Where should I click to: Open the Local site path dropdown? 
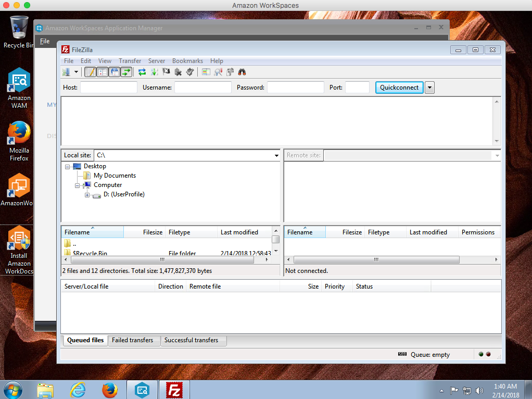click(276, 155)
